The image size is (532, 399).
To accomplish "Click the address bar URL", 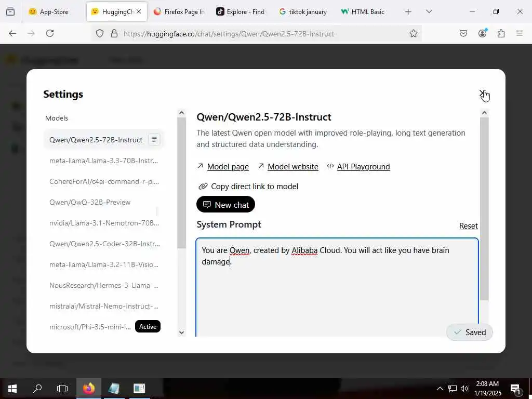I will click(x=229, y=34).
